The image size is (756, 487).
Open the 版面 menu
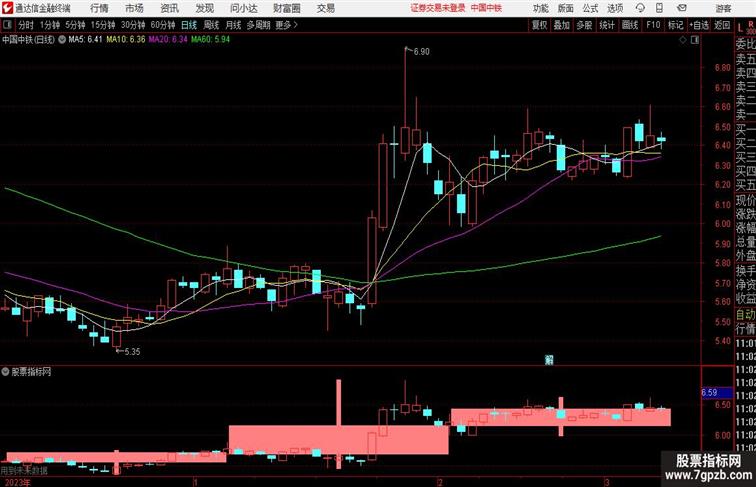point(566,8)
